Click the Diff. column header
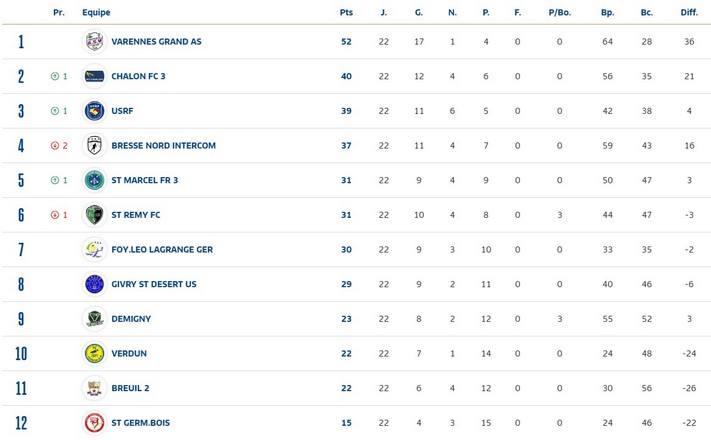 [689, 12]
